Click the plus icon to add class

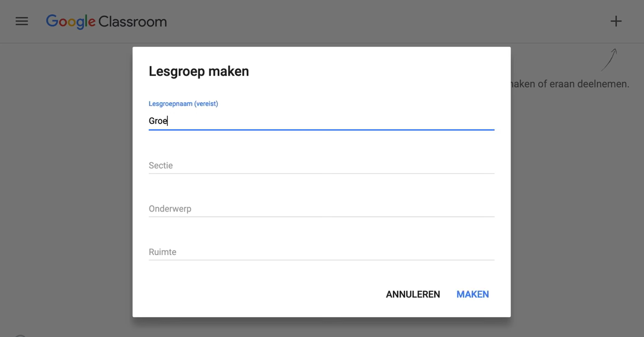click(x=616, y=21)
